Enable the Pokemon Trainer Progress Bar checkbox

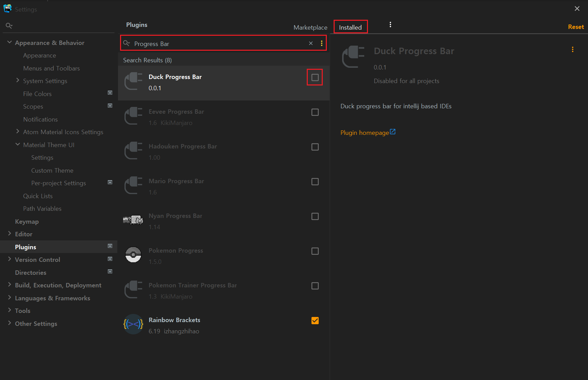click(x=315, y=286)
